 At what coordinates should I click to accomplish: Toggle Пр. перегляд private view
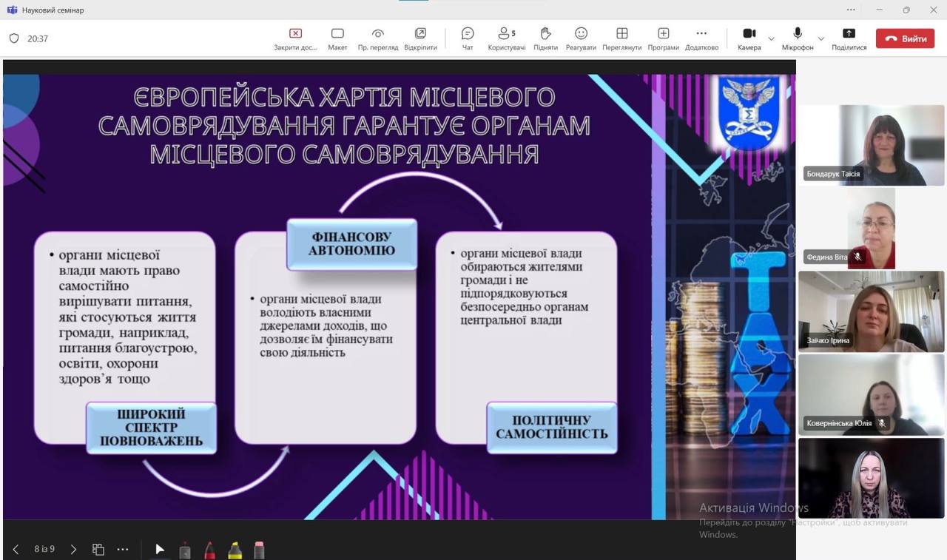tap(378, 38)
